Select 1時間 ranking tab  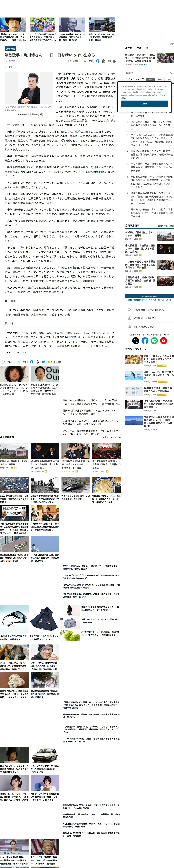click(x=150, y=80)
